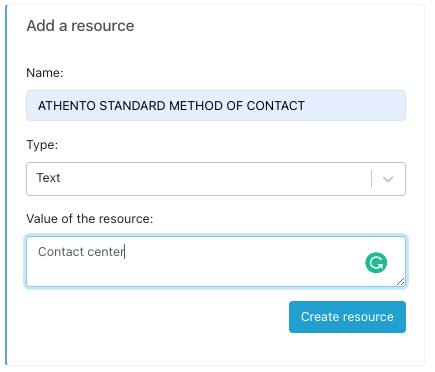Focus the Value of the resource textarea

pos(216,262)
